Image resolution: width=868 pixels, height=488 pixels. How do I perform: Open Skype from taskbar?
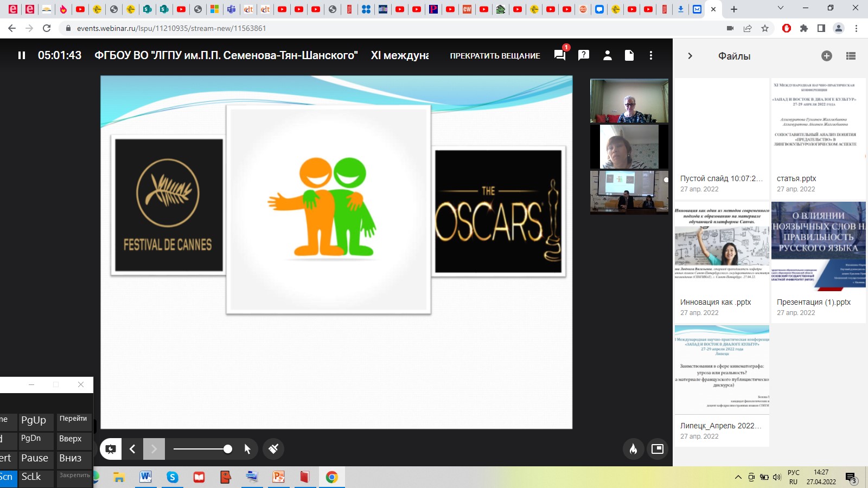[x=172, y=477]
